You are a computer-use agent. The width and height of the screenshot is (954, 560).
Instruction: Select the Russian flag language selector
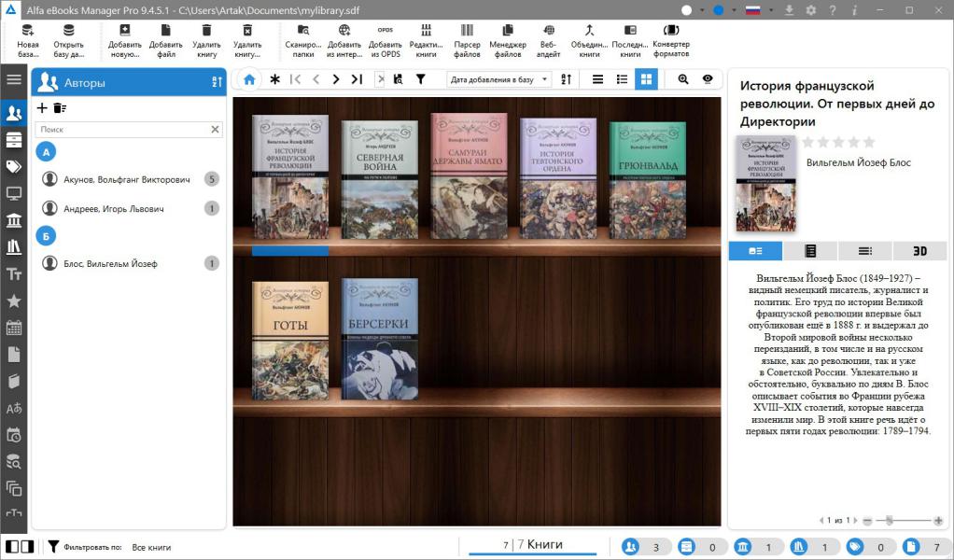click(x=752, y=10)
